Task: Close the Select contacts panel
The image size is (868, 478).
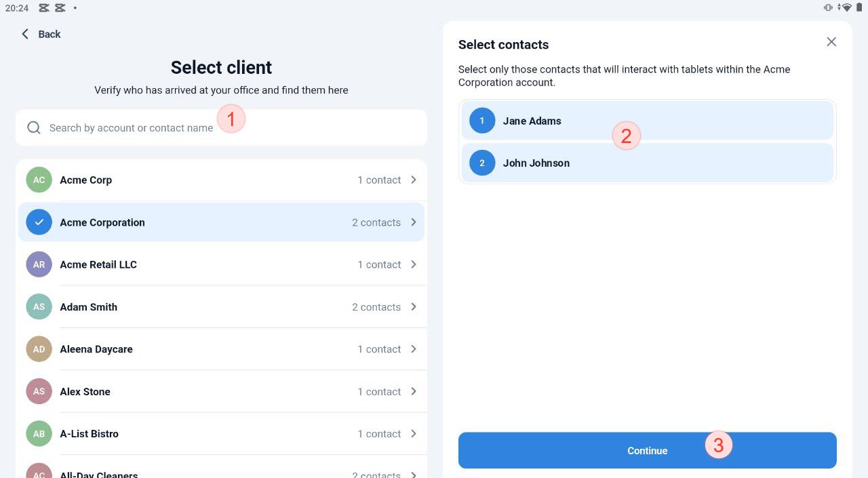Action: (831, 42)
